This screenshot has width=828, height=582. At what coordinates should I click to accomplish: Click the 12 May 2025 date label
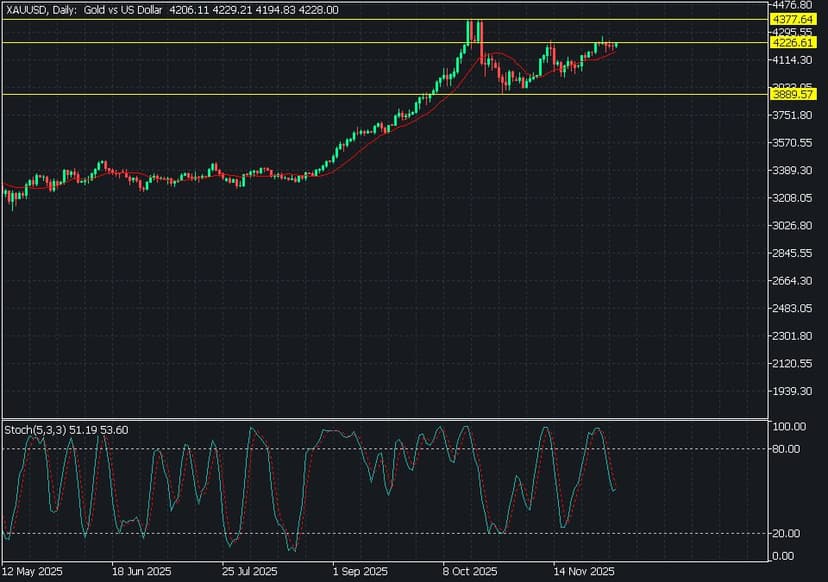(34, 573)
